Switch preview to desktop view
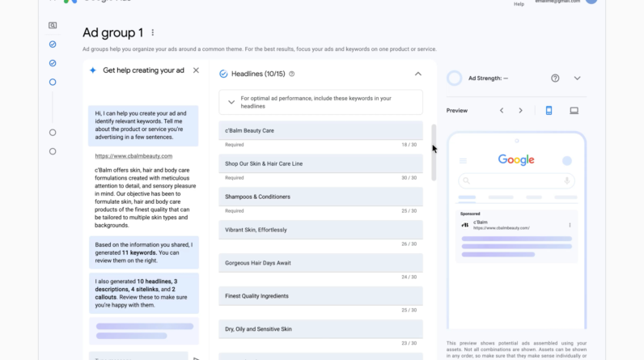The height and width of the screenshot is (360, 644). click(574, 111)
